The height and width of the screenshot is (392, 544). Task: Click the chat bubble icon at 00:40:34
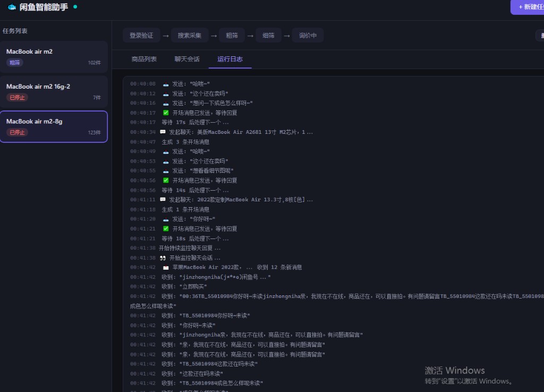click(x=163, y=132)
